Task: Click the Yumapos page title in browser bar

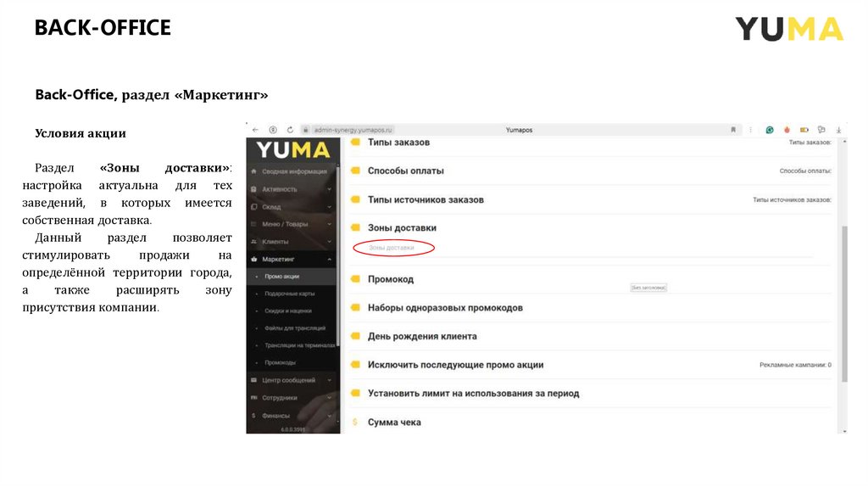Action: point(519,130)
